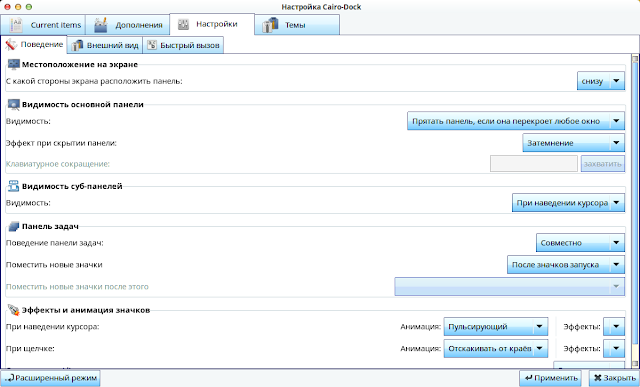Click the Настройки tab icon
The image size is (640, 387).
183,24
